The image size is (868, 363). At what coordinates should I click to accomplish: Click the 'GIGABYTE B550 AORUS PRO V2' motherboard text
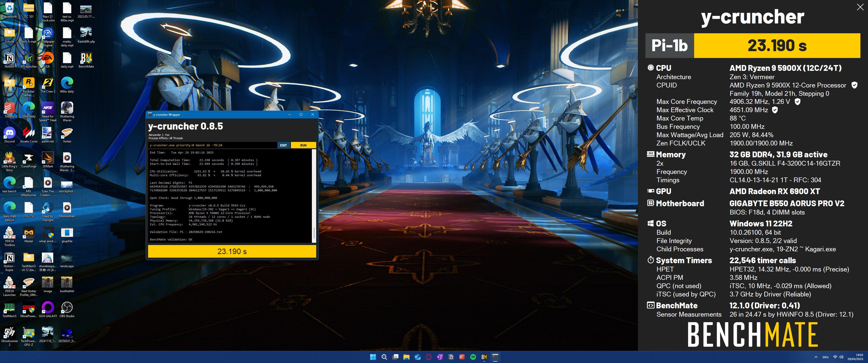[787, 203]
